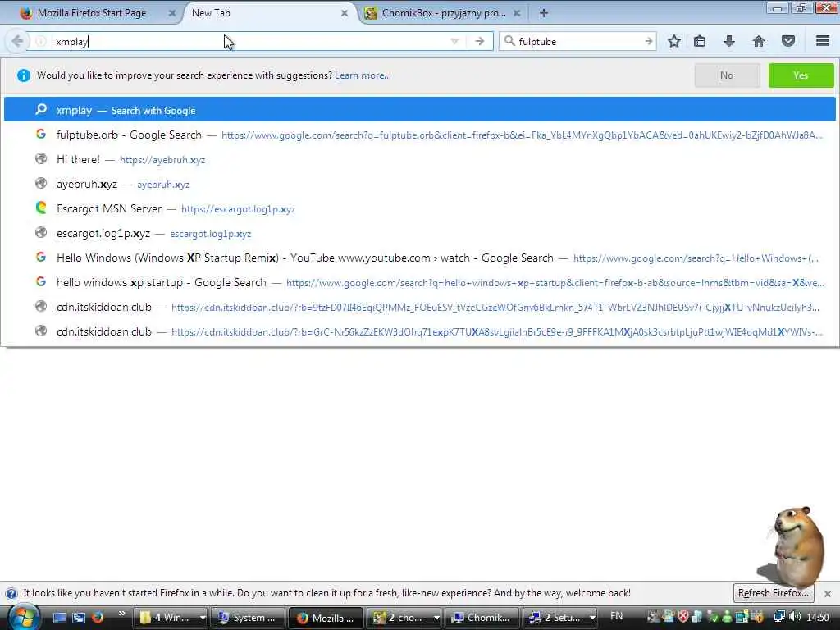The image size is (840, 630).
Task: Open the address bar history dropdown arrow
Action: click(x=454, y=41)
